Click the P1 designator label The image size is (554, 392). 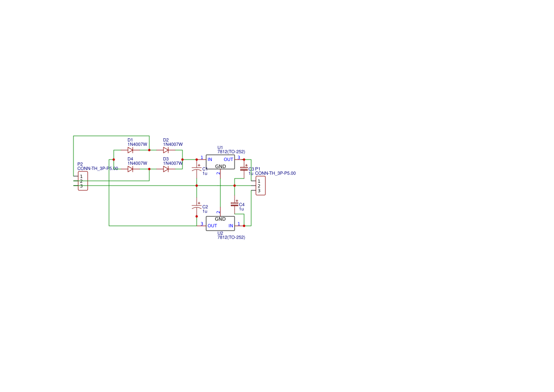[257, 169]
